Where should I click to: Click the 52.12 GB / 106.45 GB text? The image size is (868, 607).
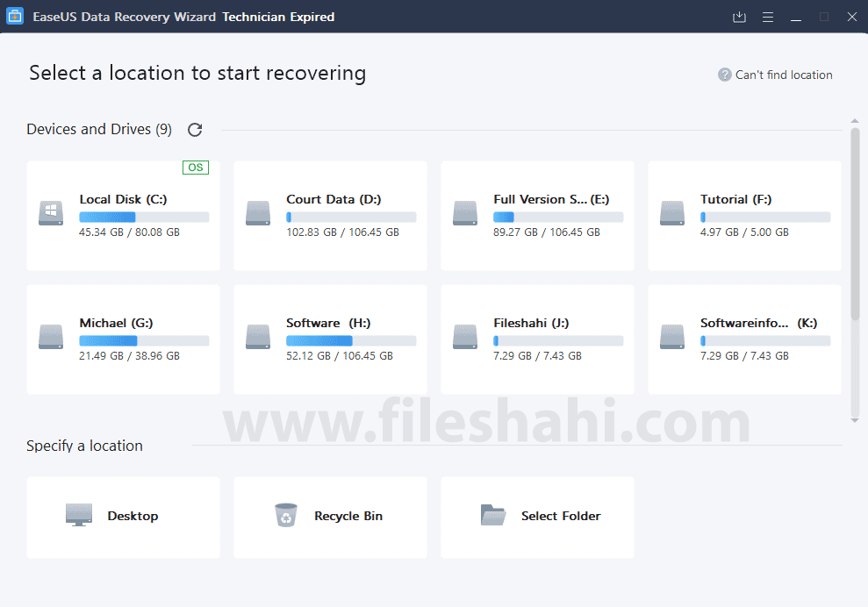[x=340, y=356]
